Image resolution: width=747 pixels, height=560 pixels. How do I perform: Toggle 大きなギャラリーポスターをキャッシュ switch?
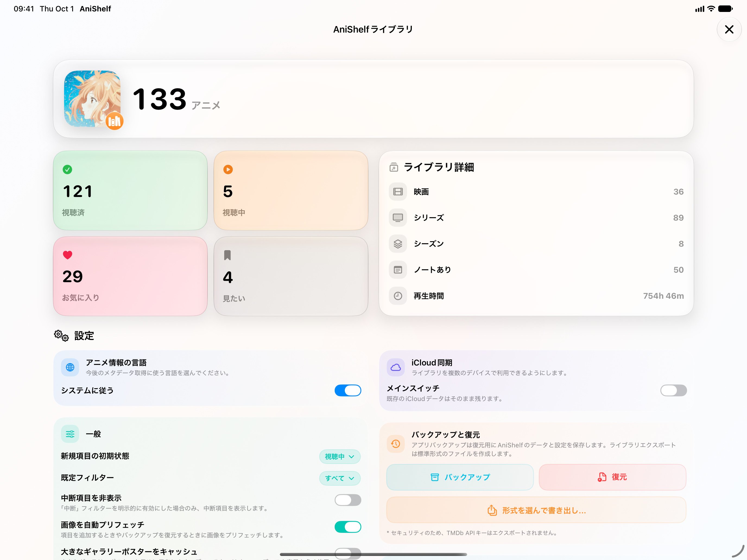click(x=348, y=553)
